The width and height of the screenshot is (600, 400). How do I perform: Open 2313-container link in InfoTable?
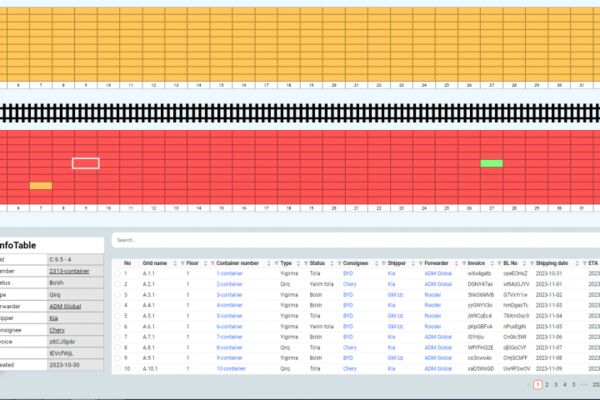(69, 271)
